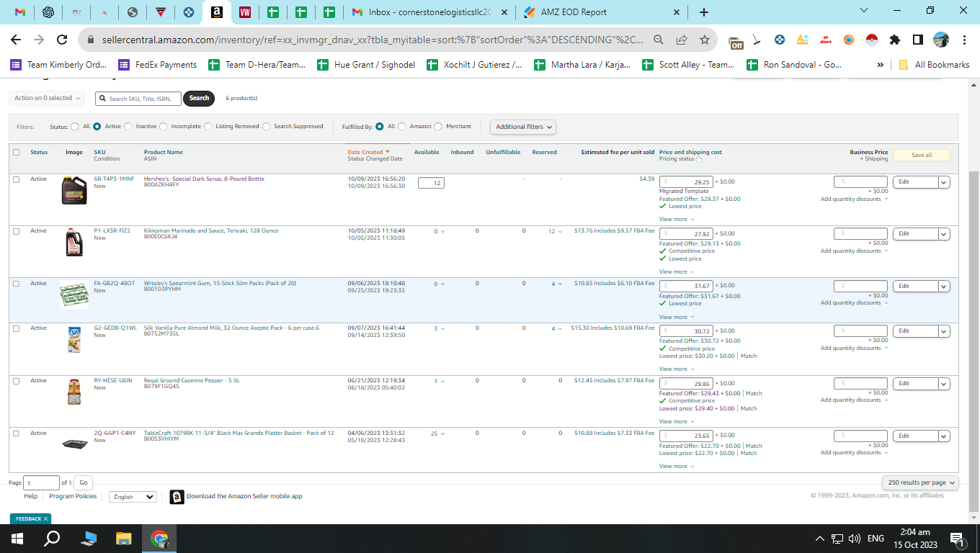Select Fulfilled By Amazon radio button

point(402,127)
